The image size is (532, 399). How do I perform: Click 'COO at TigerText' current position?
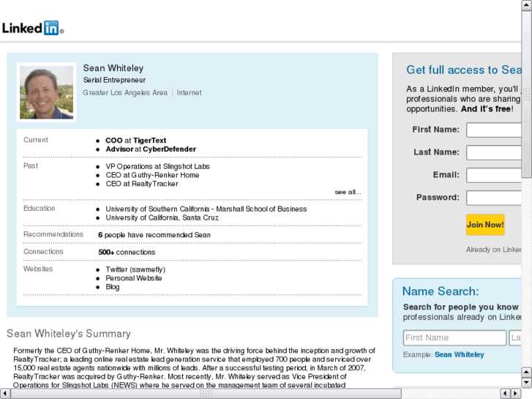tap(135, 141)
